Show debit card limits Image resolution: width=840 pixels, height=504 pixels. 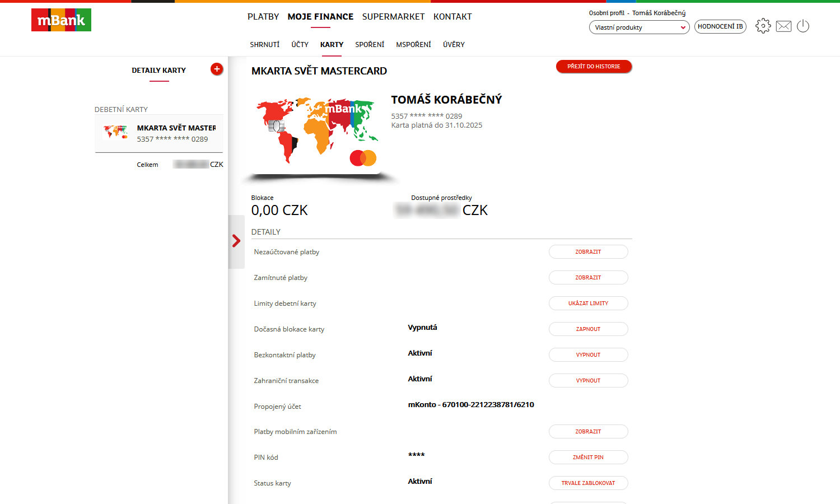click(x=588, y=304)
